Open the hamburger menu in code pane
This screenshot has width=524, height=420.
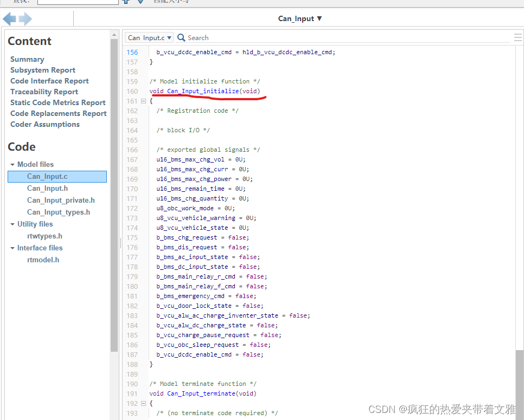pos(517,37)
